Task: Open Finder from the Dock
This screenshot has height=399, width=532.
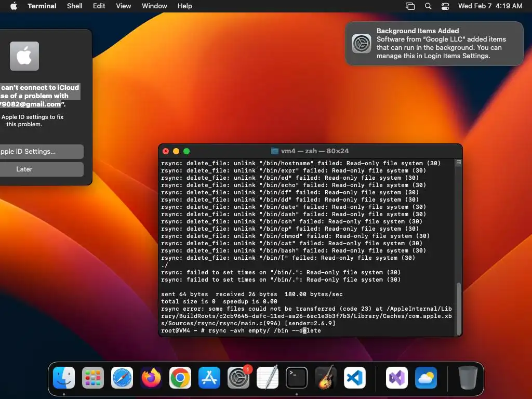Action: [64, 378]
